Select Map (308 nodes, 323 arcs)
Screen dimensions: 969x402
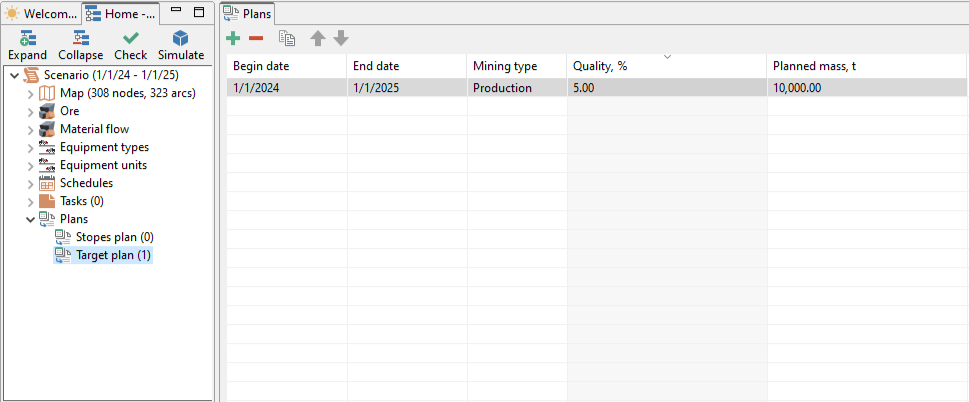point(128,93)
